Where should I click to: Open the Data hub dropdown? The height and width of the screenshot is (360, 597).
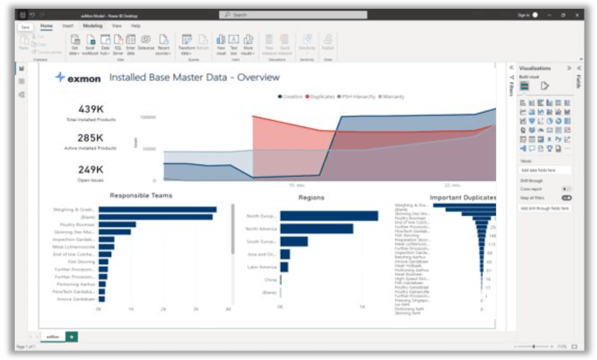pyautogui.click(x=105, y=45)
